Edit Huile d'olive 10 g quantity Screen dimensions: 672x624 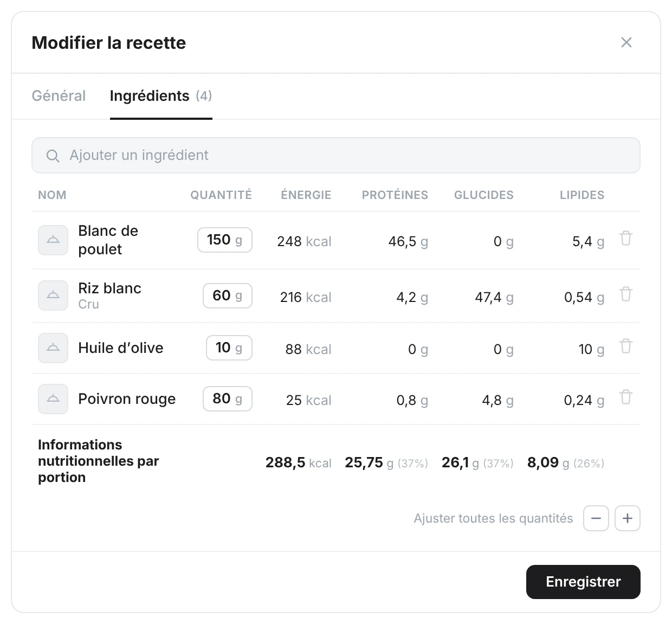[229, 348]
